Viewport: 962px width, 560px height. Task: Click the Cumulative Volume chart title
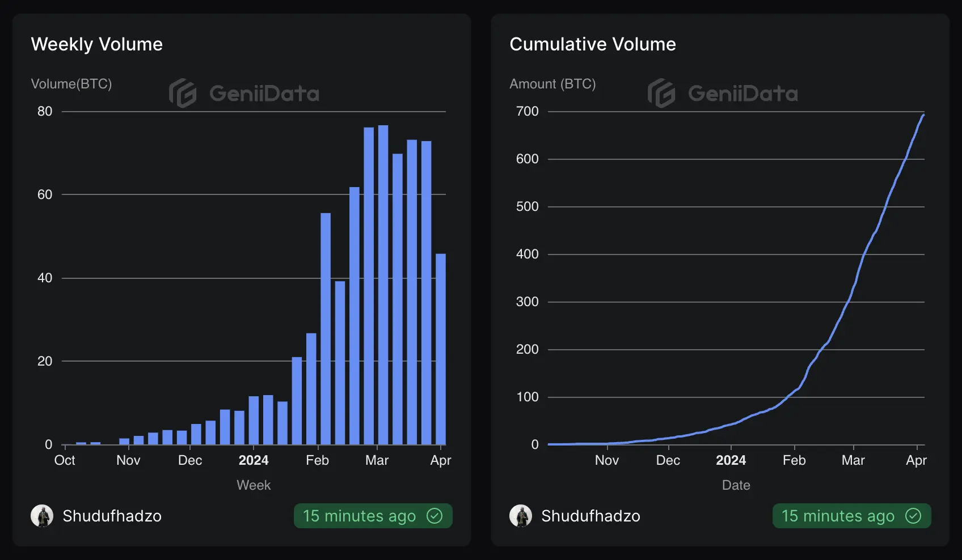(593, 44)
